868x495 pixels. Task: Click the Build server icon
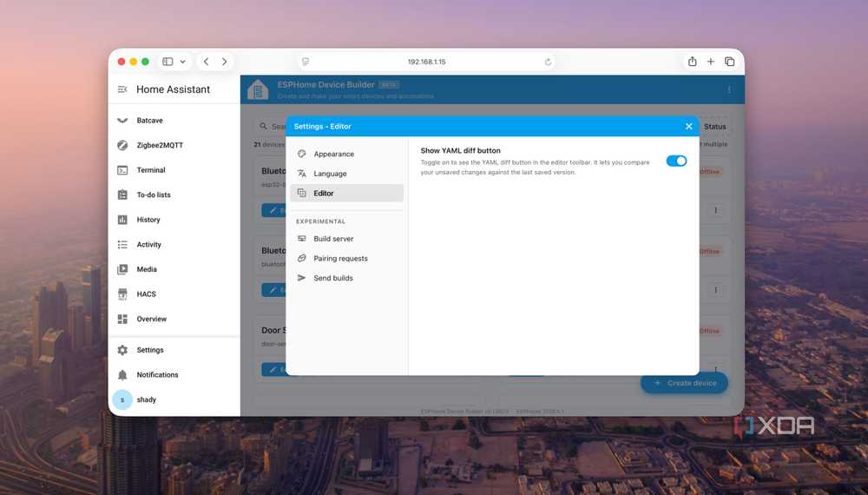[302, 239]
